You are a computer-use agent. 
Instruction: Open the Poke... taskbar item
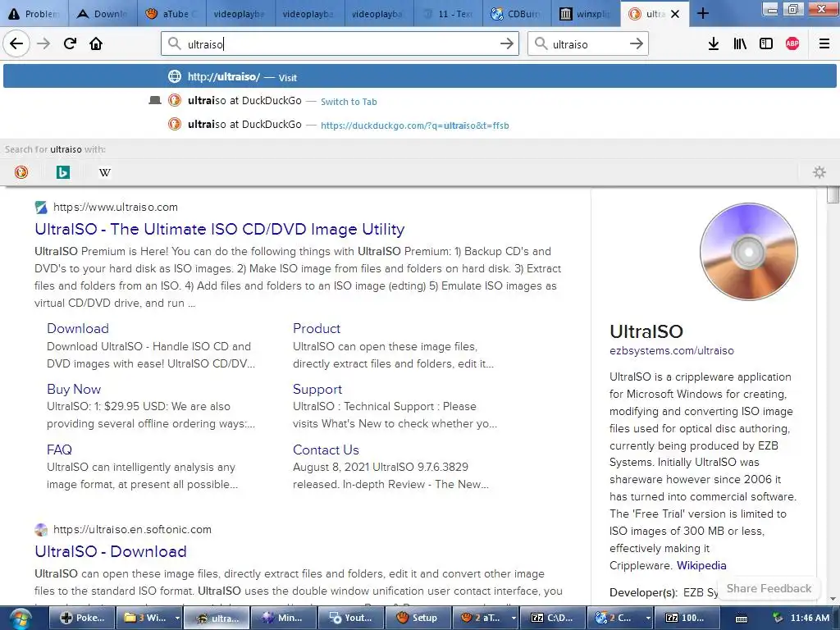click(81, 618)
